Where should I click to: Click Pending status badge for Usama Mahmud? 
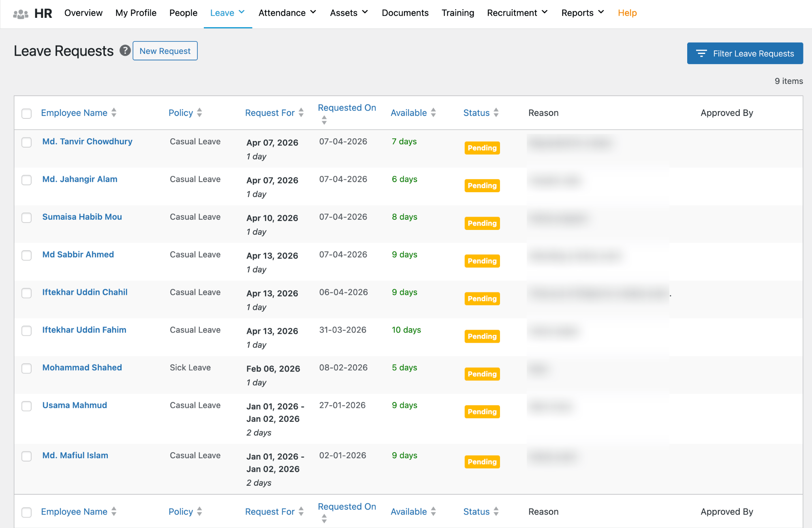click(x=482, y=412)
